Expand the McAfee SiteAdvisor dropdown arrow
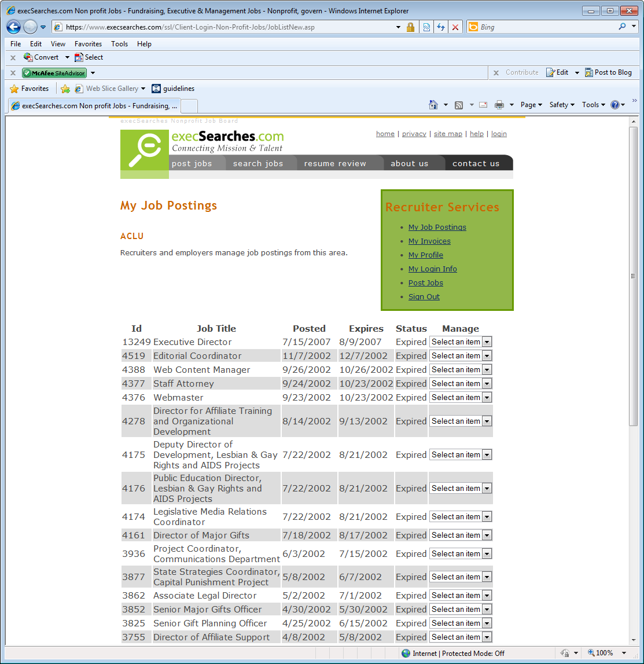The height and width of the screenshot is (664, 644). [x=93, y=73]
